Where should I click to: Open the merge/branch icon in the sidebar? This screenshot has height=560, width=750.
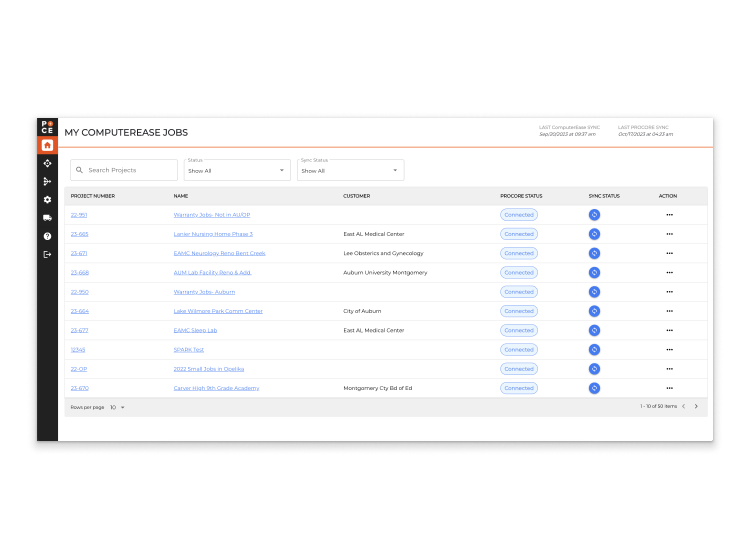click(x=47, y=182)
